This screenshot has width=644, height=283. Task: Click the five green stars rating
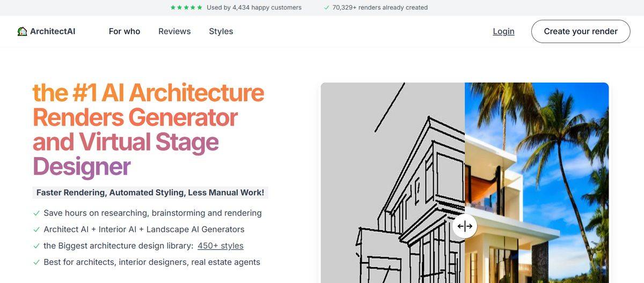pyautogui.click(x=186, y=8)
